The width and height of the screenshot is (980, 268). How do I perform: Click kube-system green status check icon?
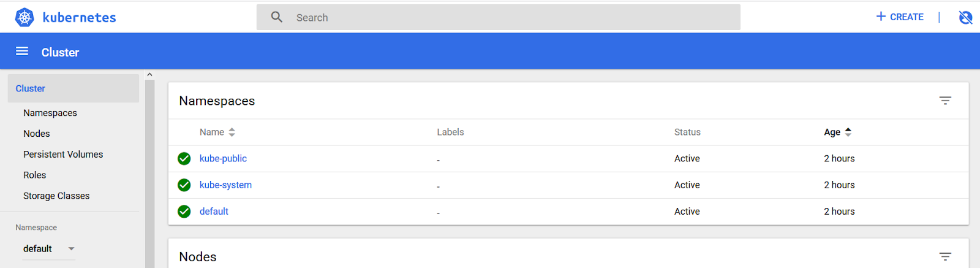click(x=184, y=185)
